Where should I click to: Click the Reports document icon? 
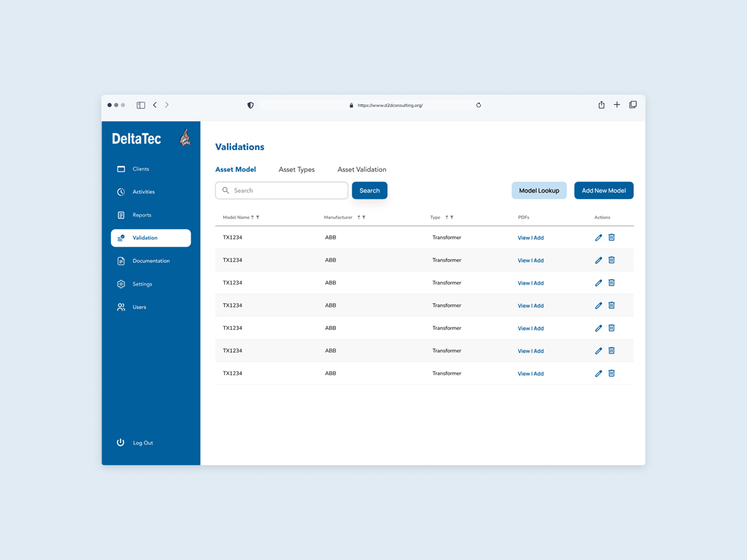pos(121,215)
